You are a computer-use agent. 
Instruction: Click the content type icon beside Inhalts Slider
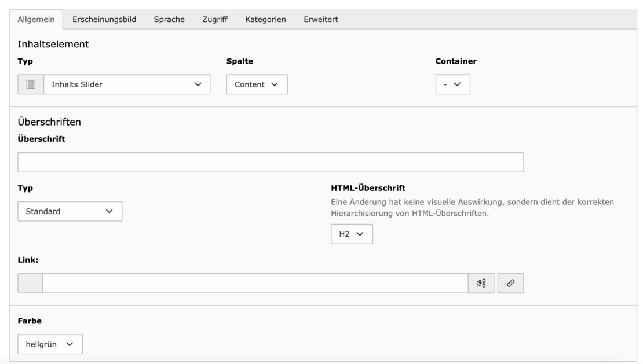[x=31, y=84]
